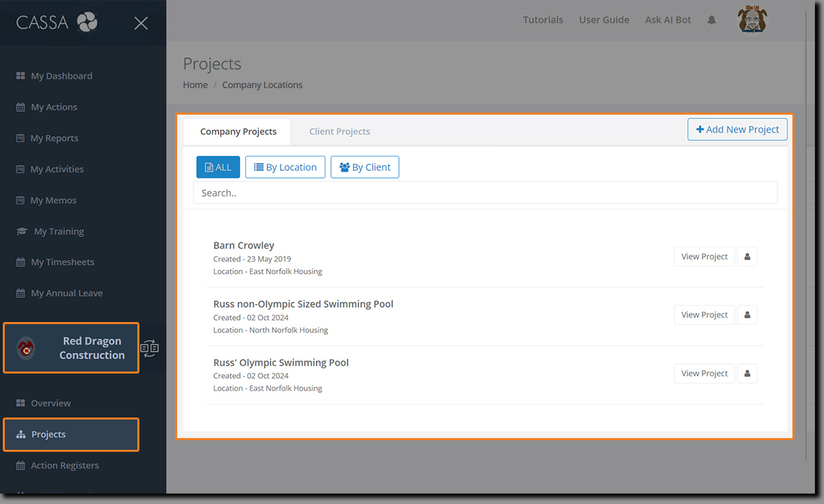Click the CASSA logo
This screenshot has width=824, height=504.
pyautogui.click(x=57, y=23)
